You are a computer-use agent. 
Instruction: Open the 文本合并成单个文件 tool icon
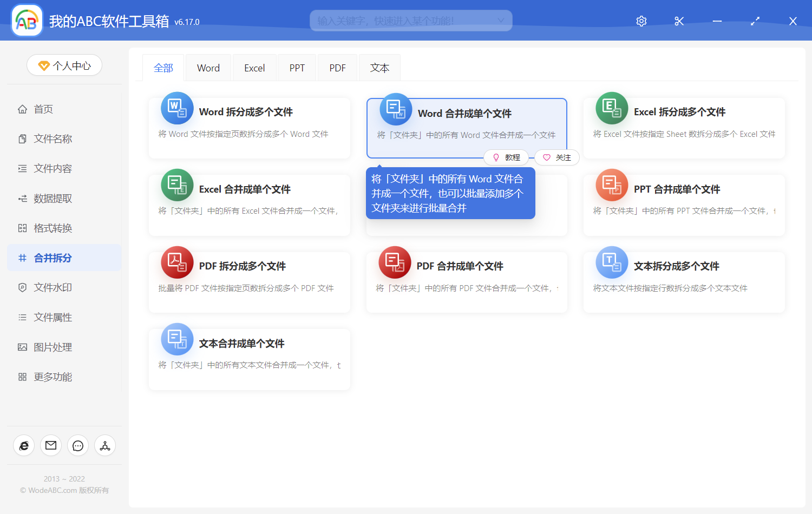pos(177,339)
